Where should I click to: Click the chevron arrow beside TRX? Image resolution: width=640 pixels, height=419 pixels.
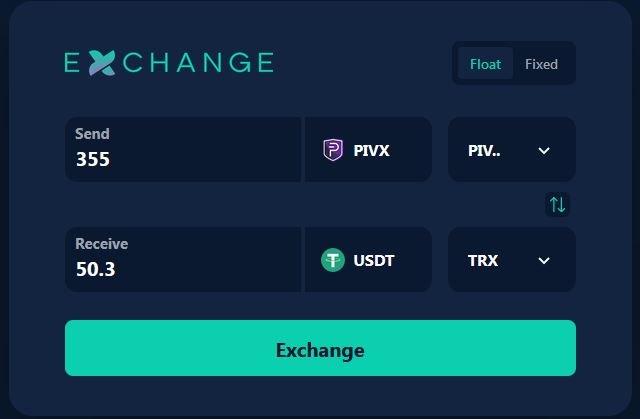(544, 260)
